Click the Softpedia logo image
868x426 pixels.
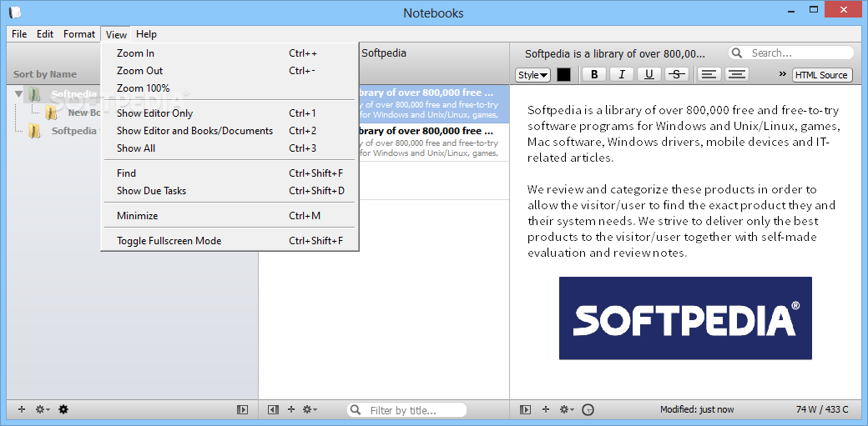(x=685, y=318)
